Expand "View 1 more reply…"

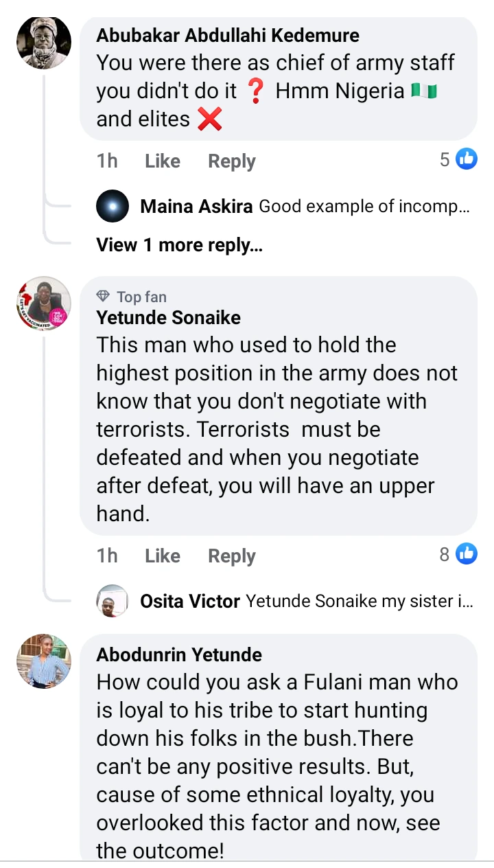pos(179,245)
